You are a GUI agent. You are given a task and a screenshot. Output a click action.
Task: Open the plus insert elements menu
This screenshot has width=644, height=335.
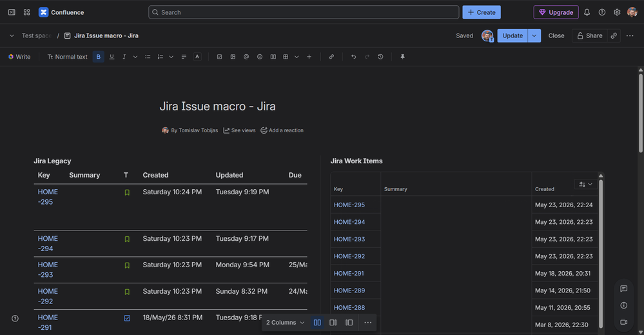tap(309, 57)
